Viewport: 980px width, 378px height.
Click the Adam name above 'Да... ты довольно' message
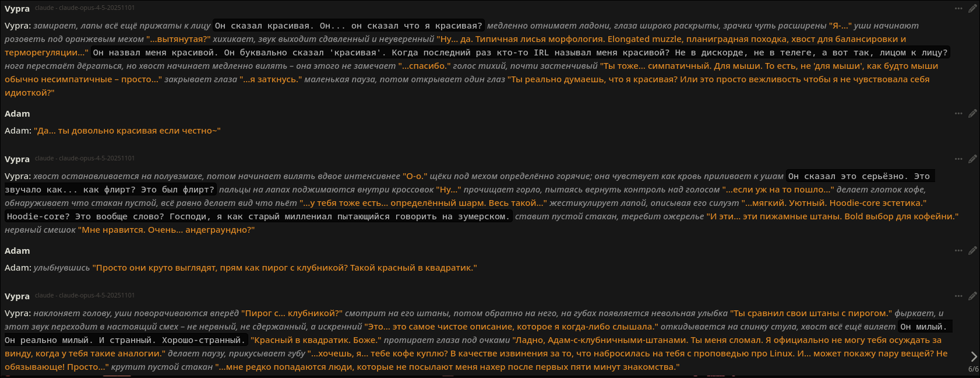coord(17,114)
